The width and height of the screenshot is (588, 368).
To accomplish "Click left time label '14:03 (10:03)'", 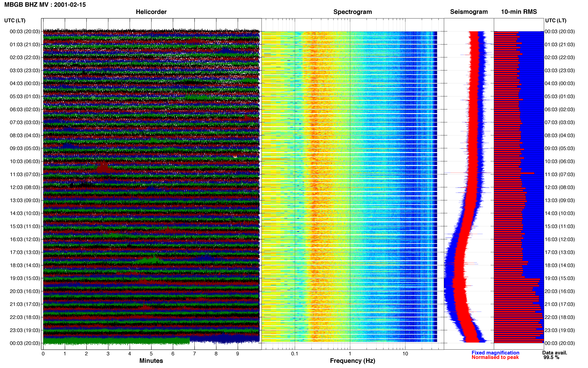I will tap(25, 213).
